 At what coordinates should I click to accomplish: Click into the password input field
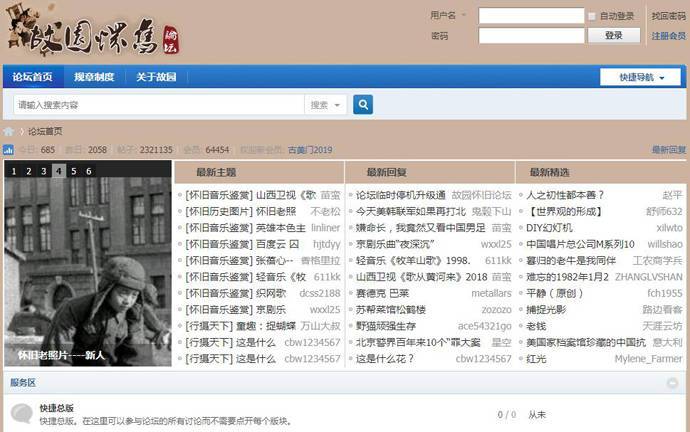point(530,36)
